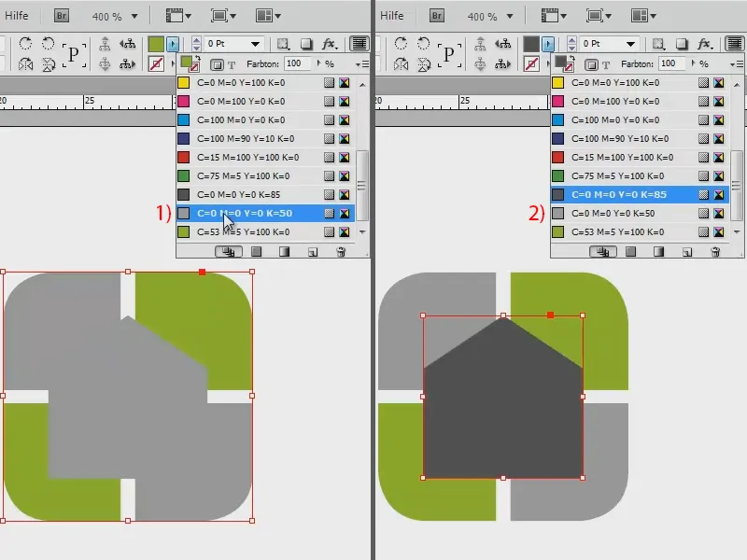The image size is (747, 560).
Task: Open screen mode dropdown in left window
Action: point(223,16)
